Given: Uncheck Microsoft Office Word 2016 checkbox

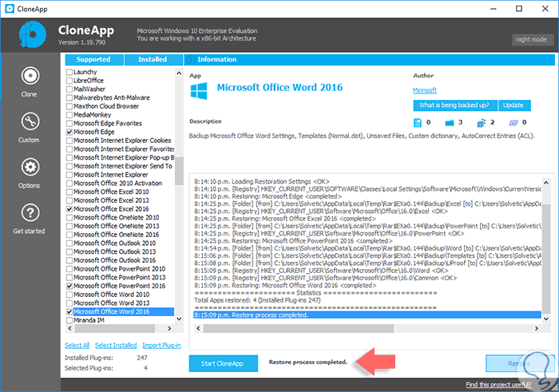Looking at the screenshot, I should [x=69, y=311].
